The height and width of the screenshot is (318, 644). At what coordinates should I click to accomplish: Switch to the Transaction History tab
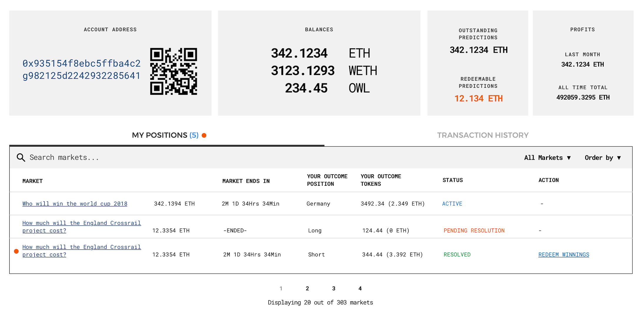point(483,135)
